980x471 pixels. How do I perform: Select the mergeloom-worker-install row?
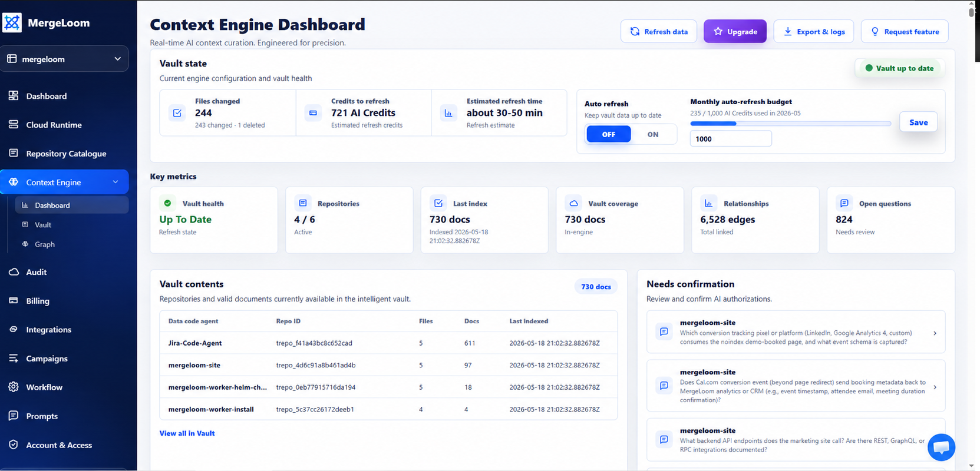tap(388, 409)
